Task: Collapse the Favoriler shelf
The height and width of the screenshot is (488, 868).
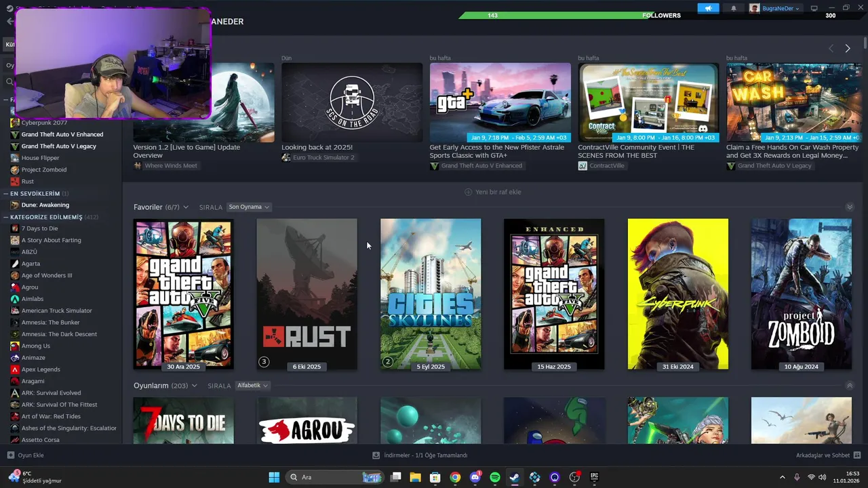Action: coord(850,207)
